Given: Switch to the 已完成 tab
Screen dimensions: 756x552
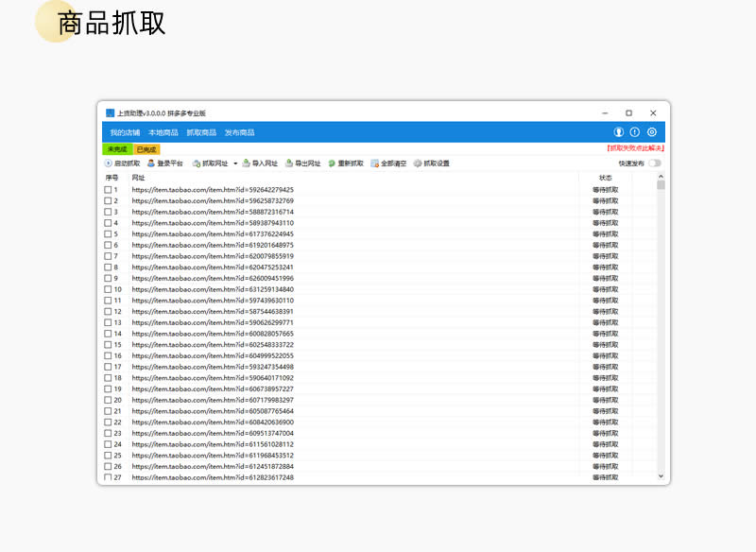Looking at the screenshot, I should (x=146, y=149).
